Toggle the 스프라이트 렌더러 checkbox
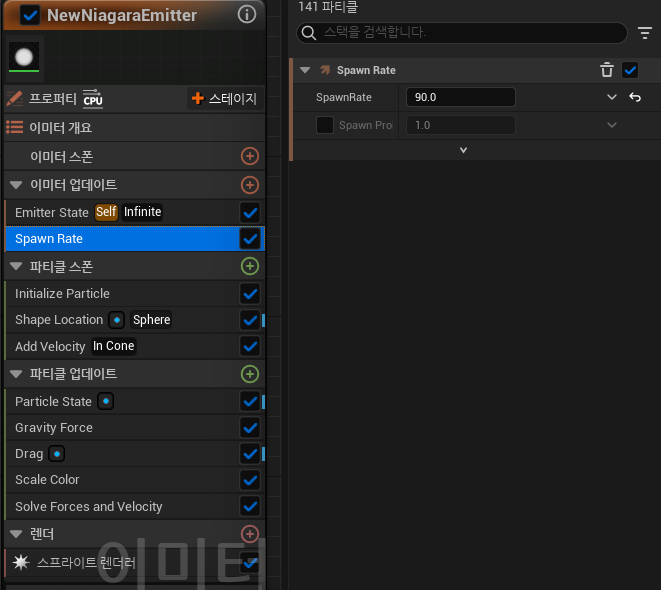This screenshot has width=661, height=590. click(250, 563)
